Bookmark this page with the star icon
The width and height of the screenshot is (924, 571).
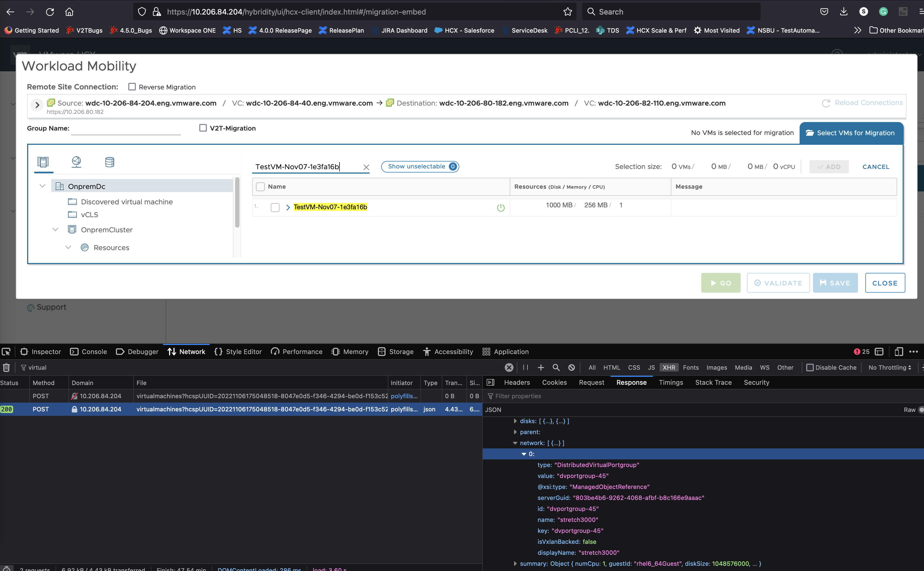tap(567, 12)
